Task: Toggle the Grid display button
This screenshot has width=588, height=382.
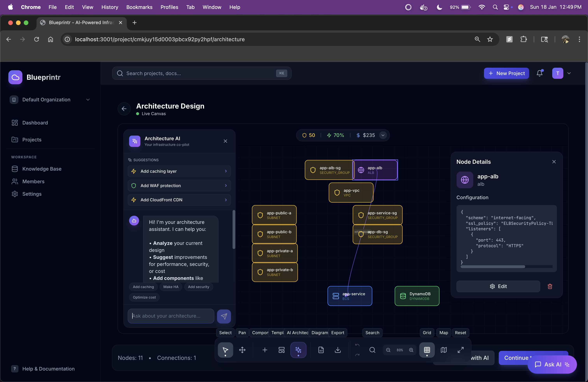Action: [427, 350]
